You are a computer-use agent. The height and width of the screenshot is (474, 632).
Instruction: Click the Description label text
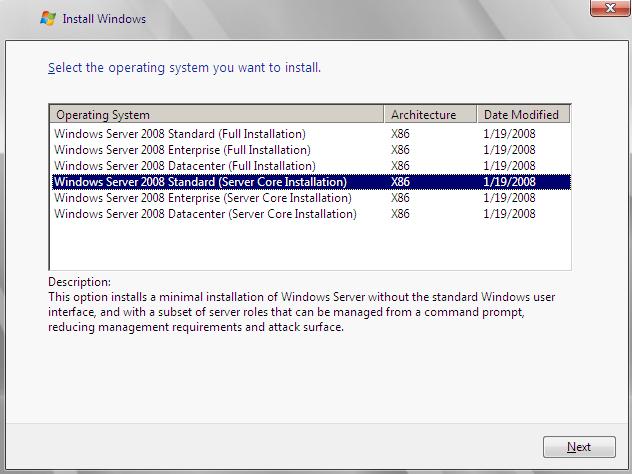(x=79, y=283)
